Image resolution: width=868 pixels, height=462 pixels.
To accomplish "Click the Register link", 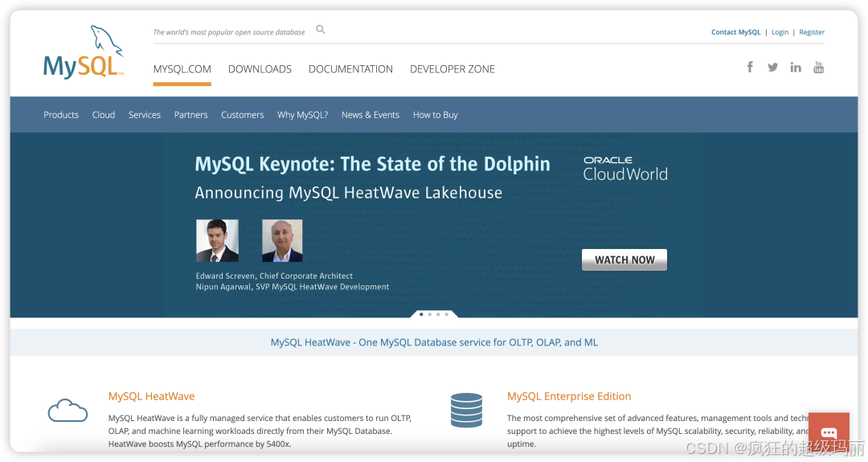I will (x=812, y=32).
